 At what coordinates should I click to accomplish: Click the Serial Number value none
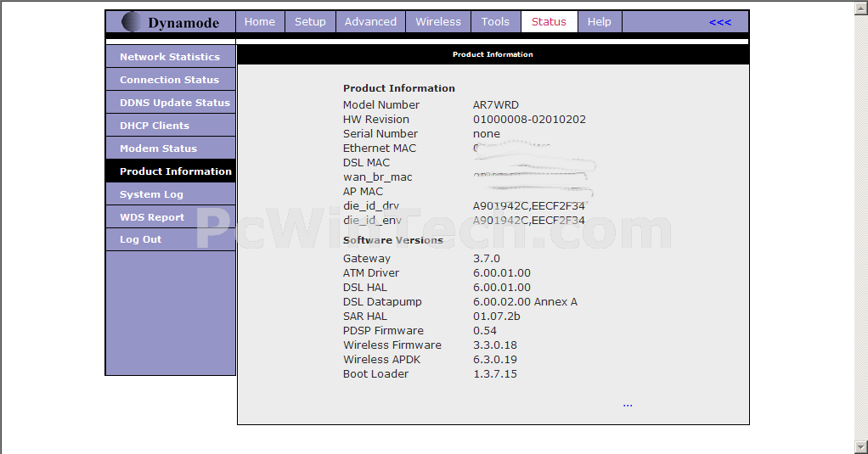pyautogui.click(x=486, y=134)
